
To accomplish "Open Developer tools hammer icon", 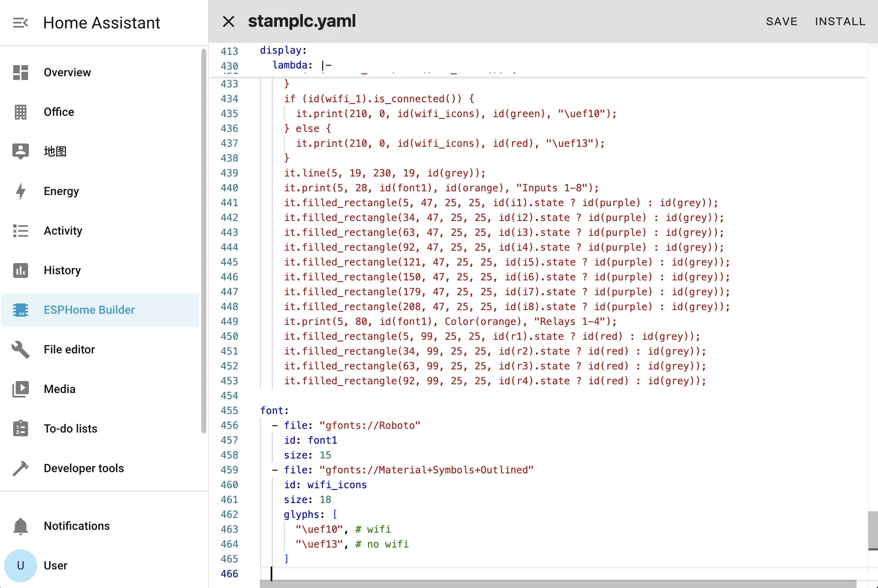I will (20, 468).
